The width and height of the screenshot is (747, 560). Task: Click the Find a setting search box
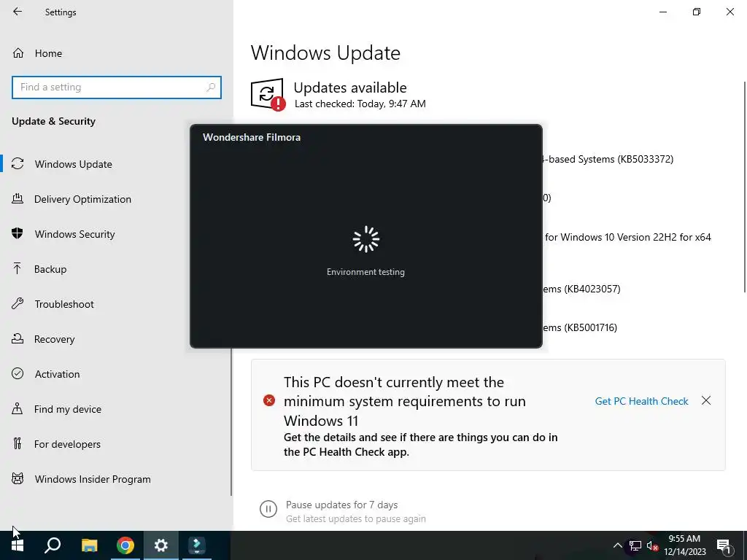(116, 87)
